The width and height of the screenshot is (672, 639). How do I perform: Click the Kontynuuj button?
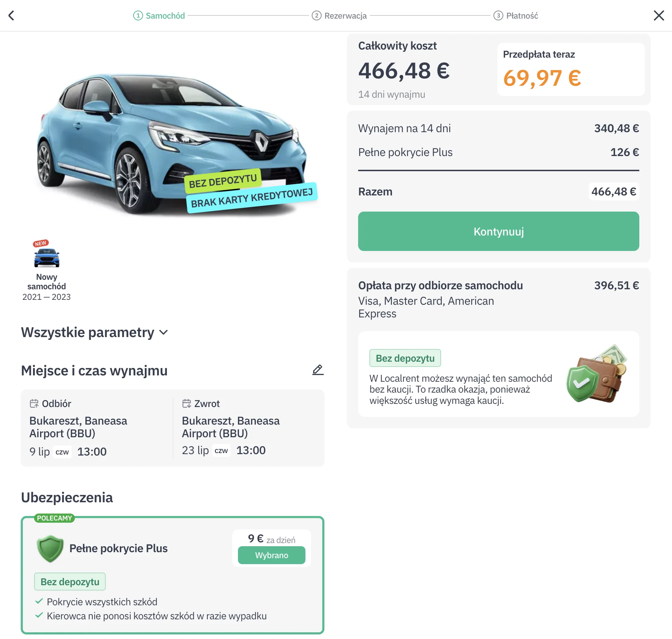click(498, 231)
